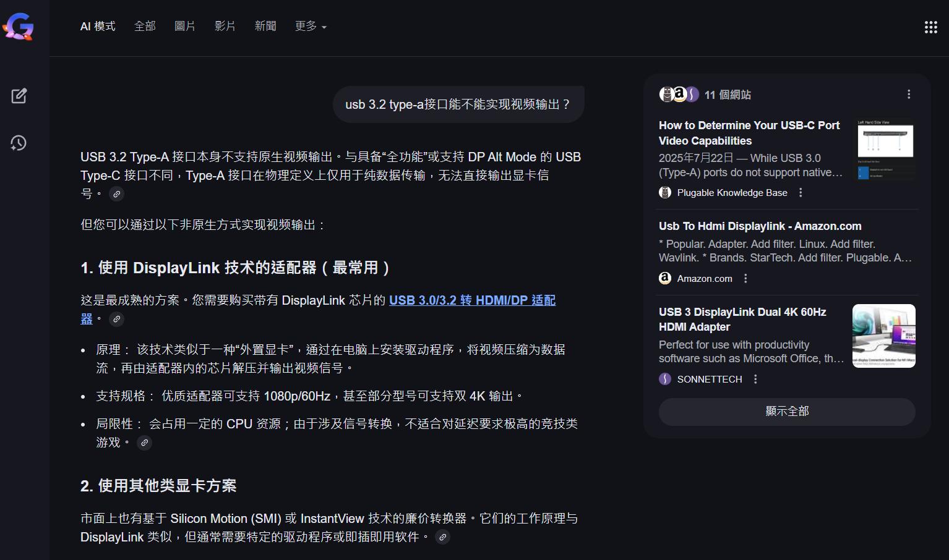Open the Plugable article thumbnail image
This screenshot has width=949, height=560.
point(884,149)
